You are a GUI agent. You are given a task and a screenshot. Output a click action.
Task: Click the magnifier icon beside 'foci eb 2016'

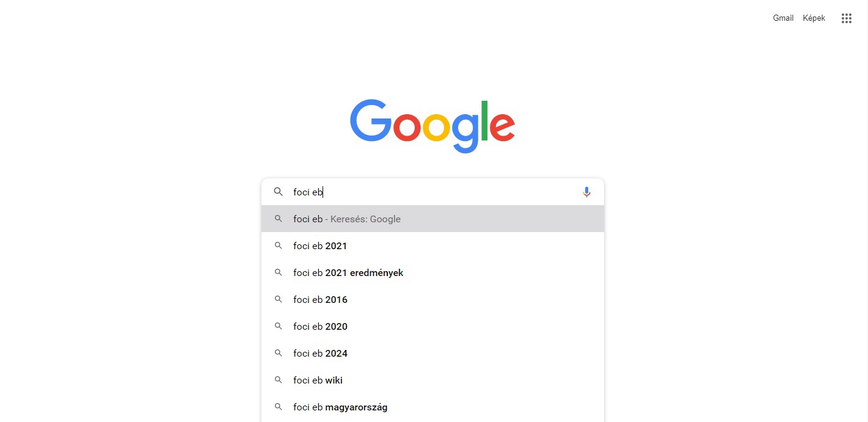pos(279,299)
